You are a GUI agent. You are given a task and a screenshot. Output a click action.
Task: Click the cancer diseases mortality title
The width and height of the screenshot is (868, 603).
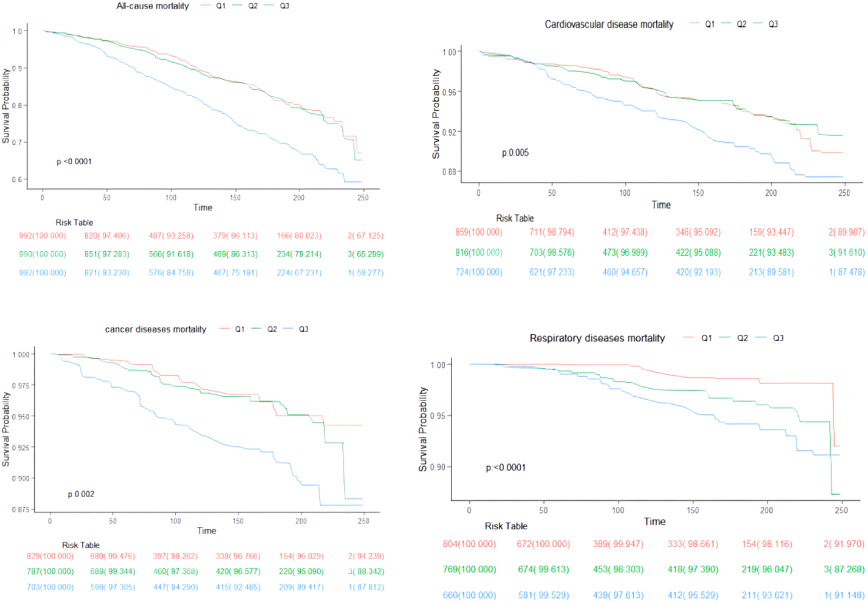coord(156,329)
